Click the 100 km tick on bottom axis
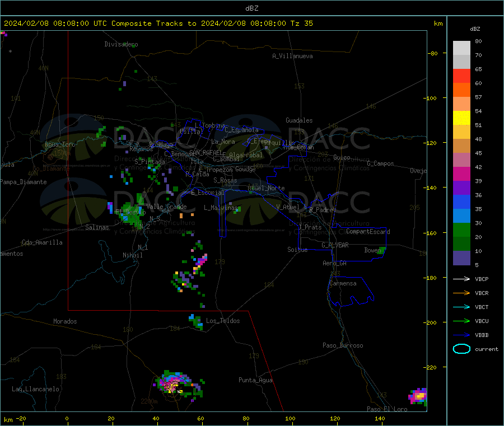The height and width of the screenshot is (426, 504). 290,418
